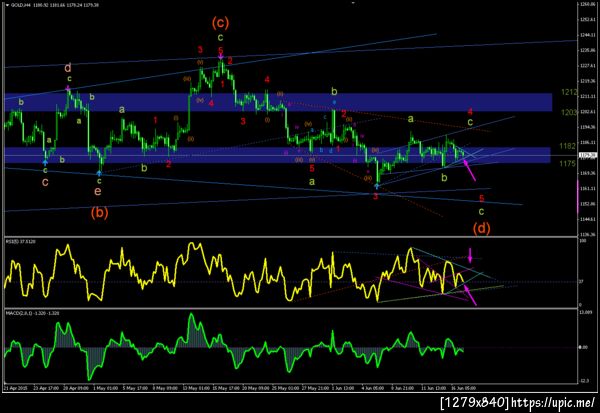Click the blue up arrow marker at 1 May low
Image resolution: width=600 pixels, height=413 pixels.
(99, 173)
